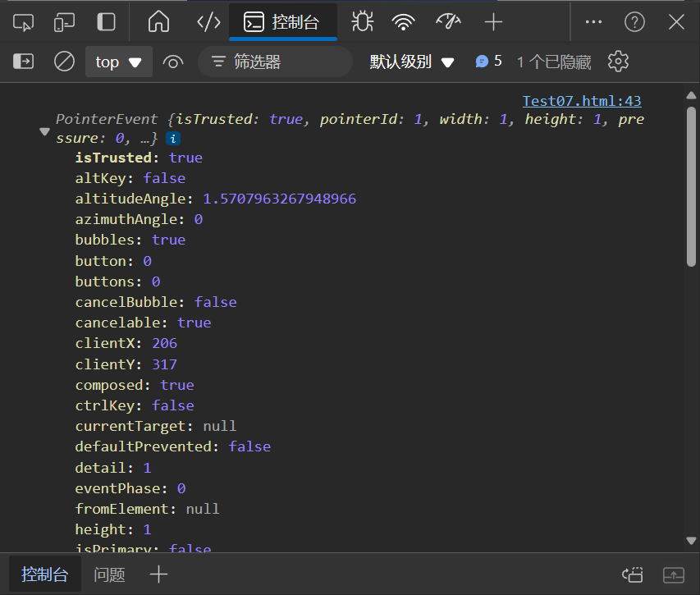Collapse the PointerEvent object tree
The width and height of the screenshot is (700, 595).
click(x=45, y=132)
